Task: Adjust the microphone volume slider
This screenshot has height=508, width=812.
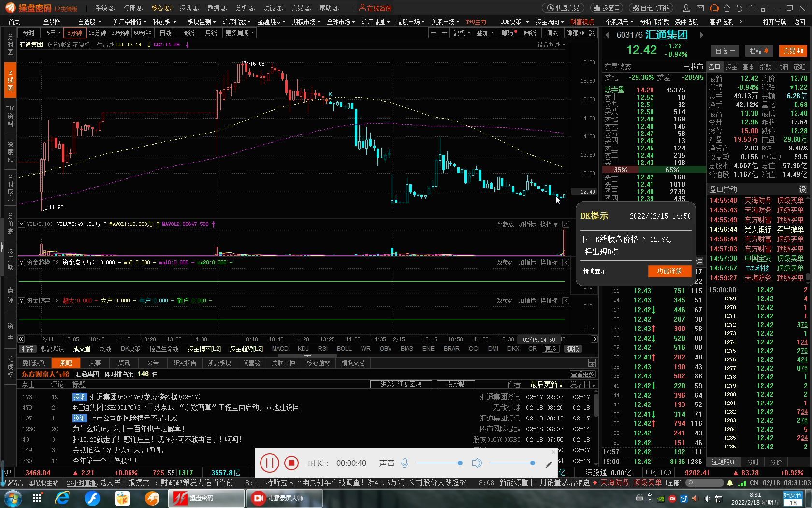Action: (x=439, y=463)
